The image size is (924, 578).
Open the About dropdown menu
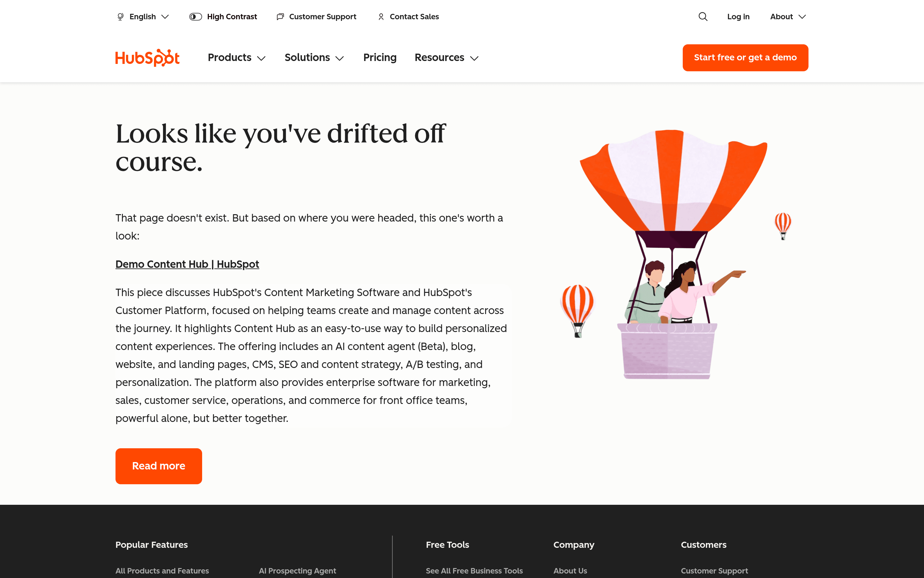click(x=788, y=16)
